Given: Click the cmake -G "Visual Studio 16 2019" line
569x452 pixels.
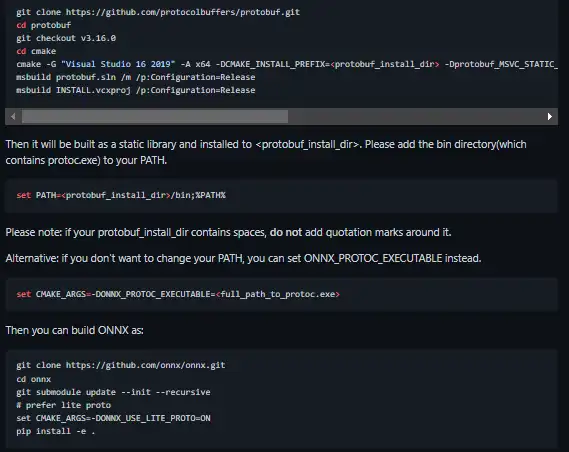Looking at the screenshot, I should point(287,64).
